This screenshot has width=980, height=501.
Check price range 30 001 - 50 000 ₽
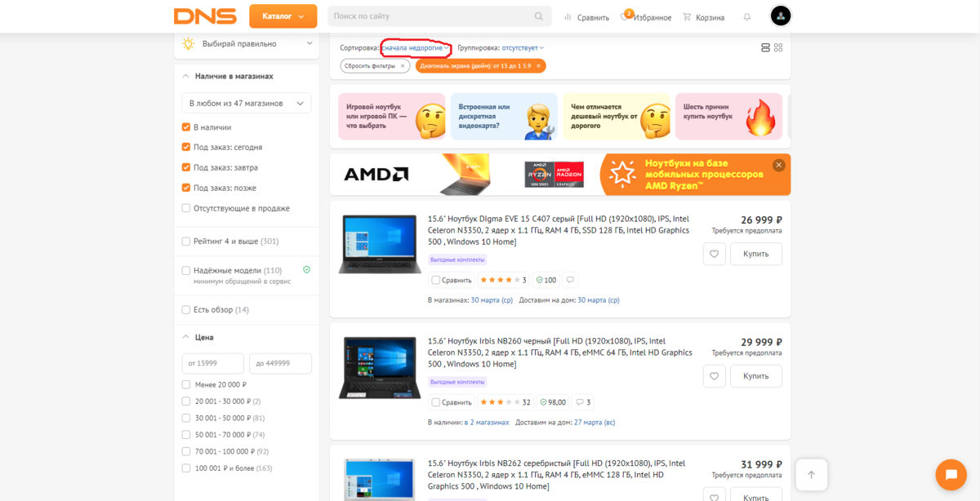pos(186,418)
